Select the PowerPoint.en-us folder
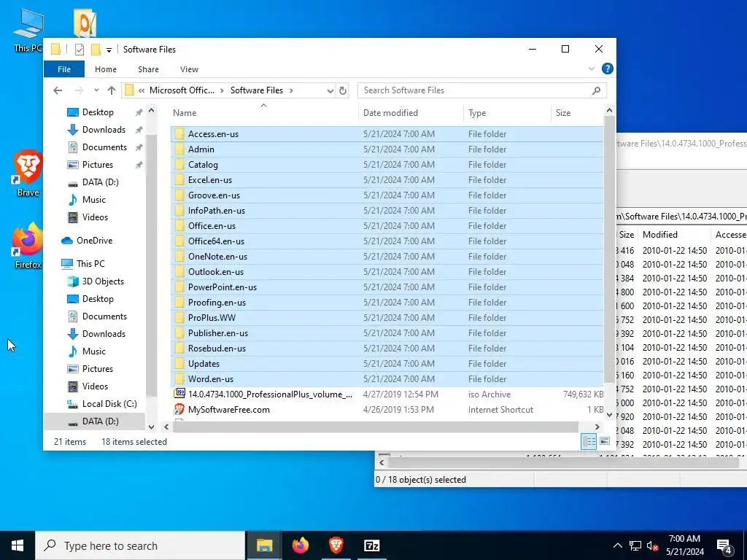Screen dimensions: 747x560 pyautogui.click(x=387, y=287)
